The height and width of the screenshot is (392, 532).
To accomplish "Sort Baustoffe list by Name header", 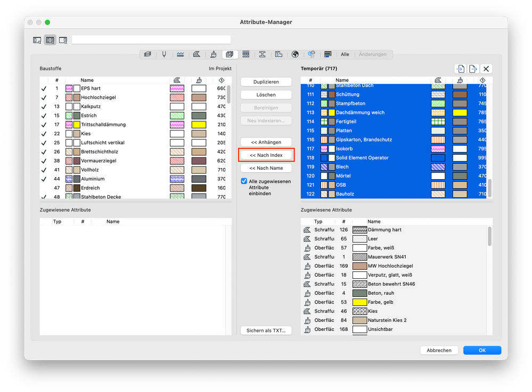I will [87, 80].
